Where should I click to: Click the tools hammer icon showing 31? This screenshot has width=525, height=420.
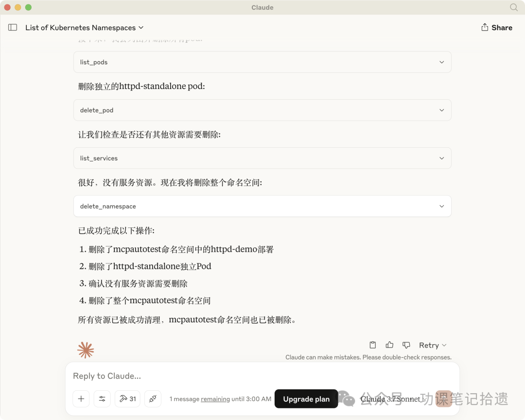point(127,399)
